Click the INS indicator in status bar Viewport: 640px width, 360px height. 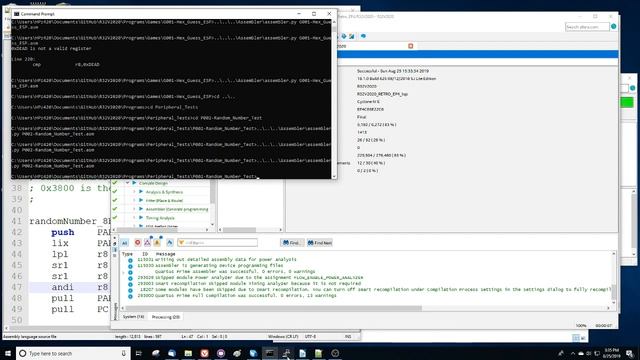click(348, 337)
